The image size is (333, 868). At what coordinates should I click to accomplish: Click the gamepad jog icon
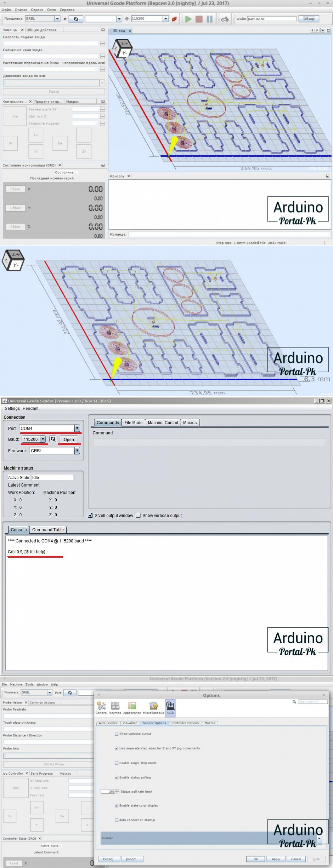225,19
